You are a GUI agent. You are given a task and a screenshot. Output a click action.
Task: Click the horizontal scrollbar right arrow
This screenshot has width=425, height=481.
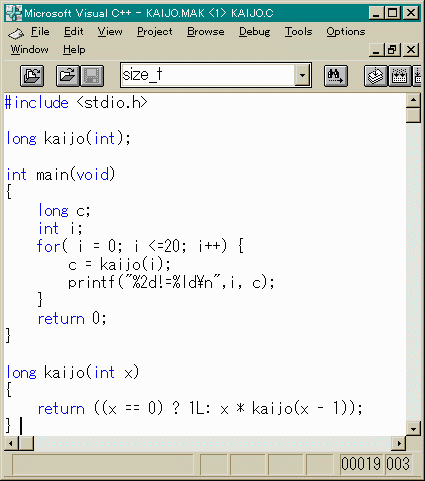(x=399, y=443)
